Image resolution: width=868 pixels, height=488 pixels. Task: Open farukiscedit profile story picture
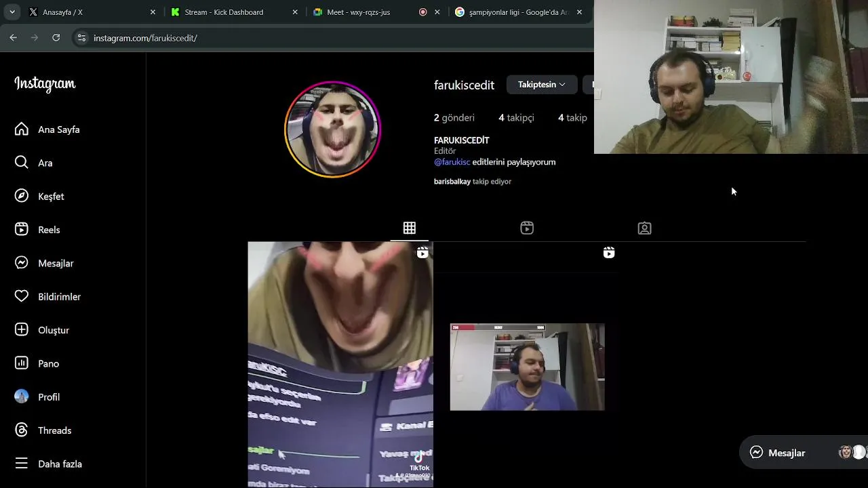pyautogui.click(x=332, y=129)
